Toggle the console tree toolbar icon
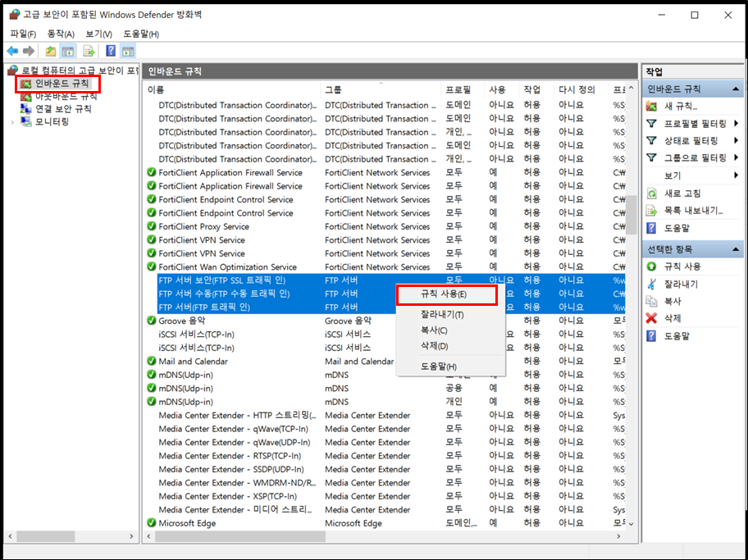The width and height of the screenshot is (748, 560). [68, 51]
